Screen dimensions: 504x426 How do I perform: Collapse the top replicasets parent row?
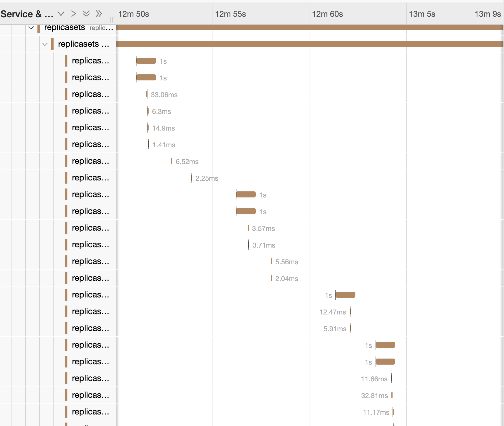[x=31, y=28]
